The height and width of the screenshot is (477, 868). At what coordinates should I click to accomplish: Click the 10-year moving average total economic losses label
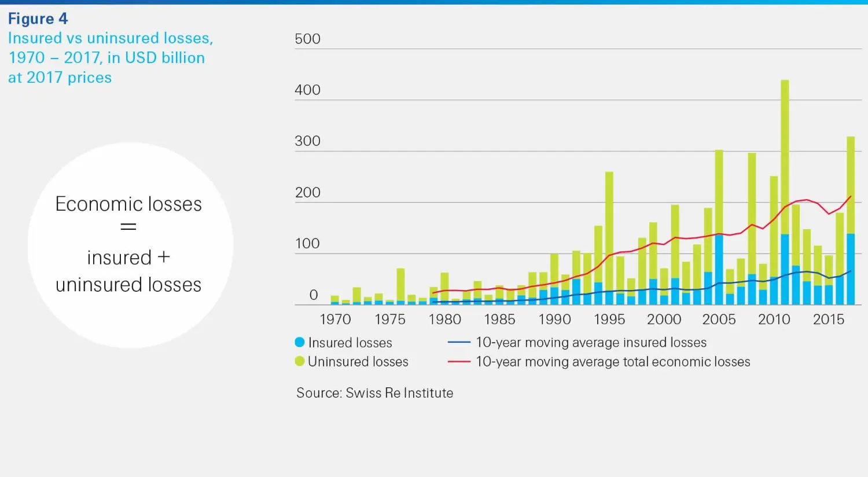612,362
